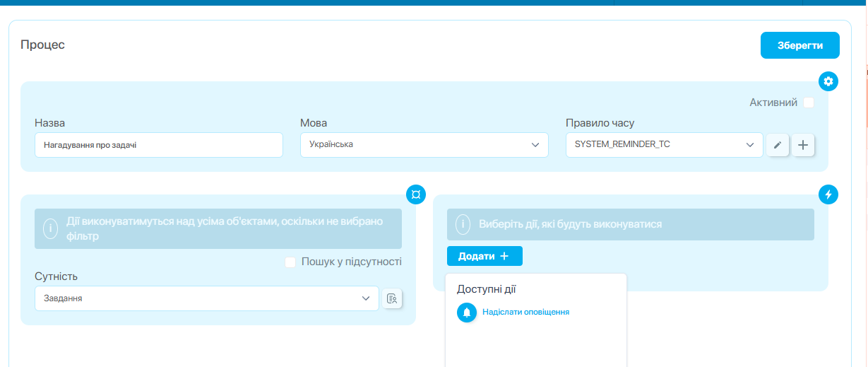This screenshot has width=868, height=367.
Task: Click the info icon in the filter notice
Action: click(50, 228)
